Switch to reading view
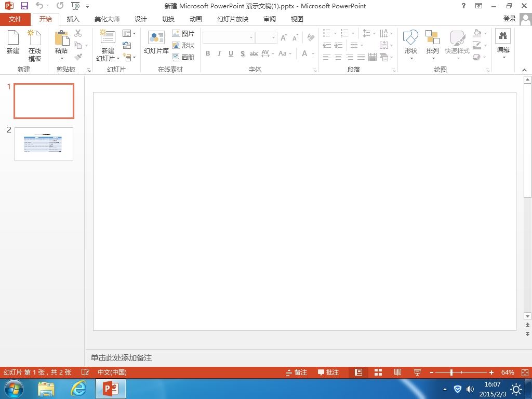 397,372
